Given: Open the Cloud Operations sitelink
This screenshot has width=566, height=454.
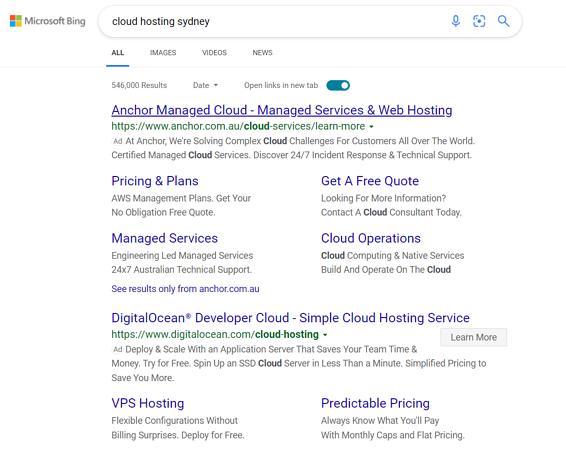Looking at the screenshot, I should click(371, 238).
